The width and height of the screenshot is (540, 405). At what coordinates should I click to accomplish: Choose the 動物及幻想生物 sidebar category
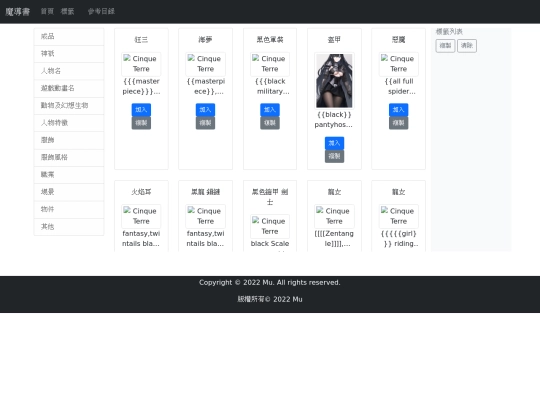(x=69, y=105)
